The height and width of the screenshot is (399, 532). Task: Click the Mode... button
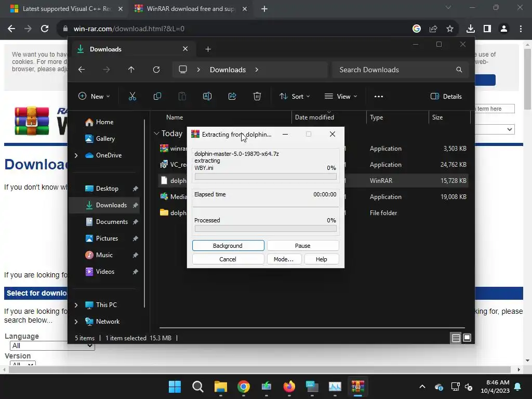point(283,259)
